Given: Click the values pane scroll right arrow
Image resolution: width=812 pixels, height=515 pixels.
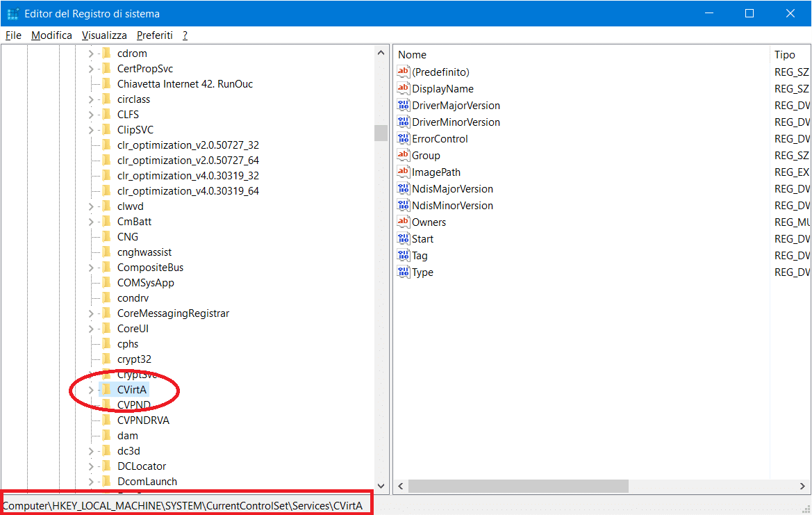Looking at the screenshot, I should [x=802, y=486].
